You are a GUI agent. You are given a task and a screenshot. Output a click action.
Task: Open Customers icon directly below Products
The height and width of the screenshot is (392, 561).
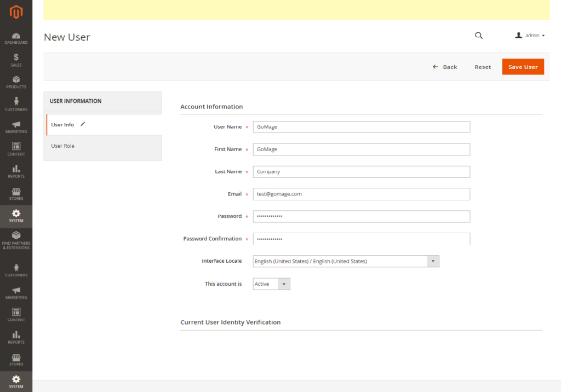tap(16, 104)
